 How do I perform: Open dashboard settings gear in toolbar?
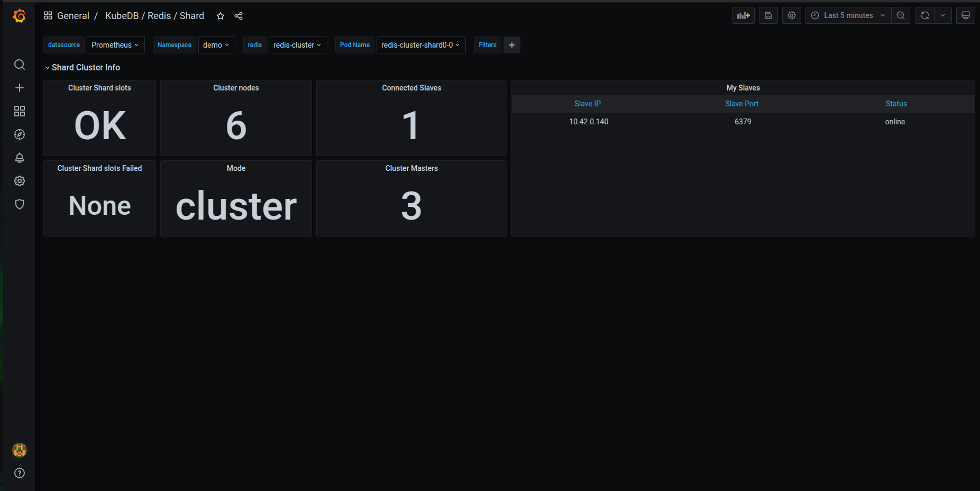click(x=792, y=15)
